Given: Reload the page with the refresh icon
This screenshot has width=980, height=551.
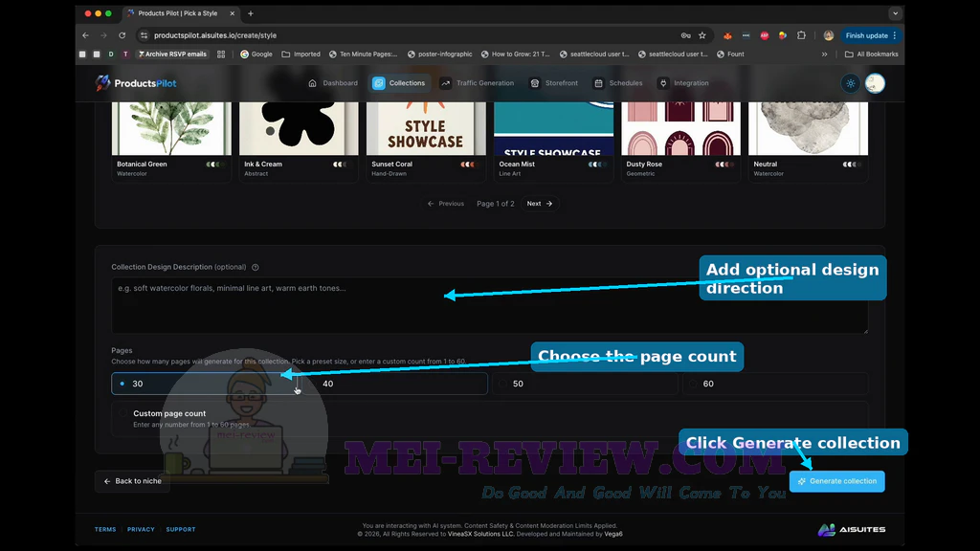Looking at the screenshot, I should coord(122,35).
